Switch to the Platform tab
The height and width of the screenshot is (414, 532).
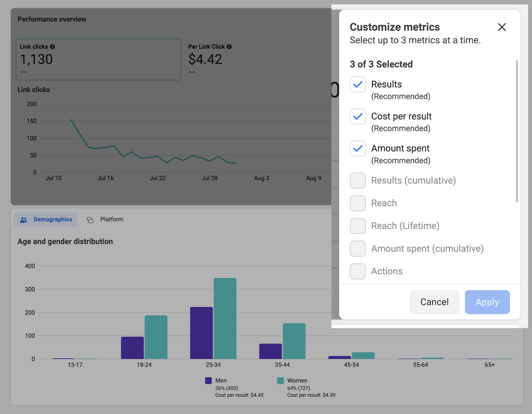click(111, 219)
